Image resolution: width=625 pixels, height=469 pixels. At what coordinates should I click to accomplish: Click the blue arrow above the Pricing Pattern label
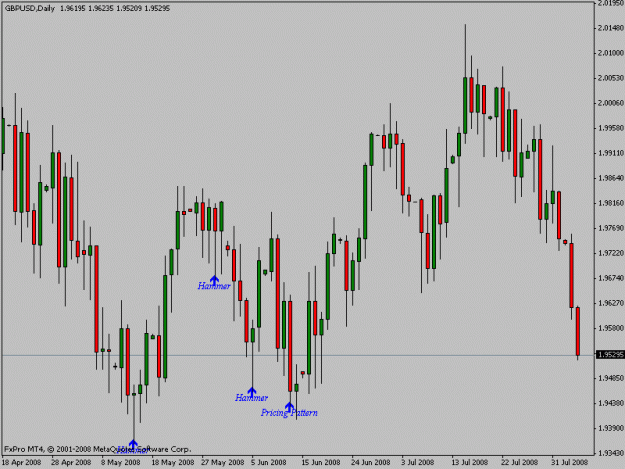(289, 407)
